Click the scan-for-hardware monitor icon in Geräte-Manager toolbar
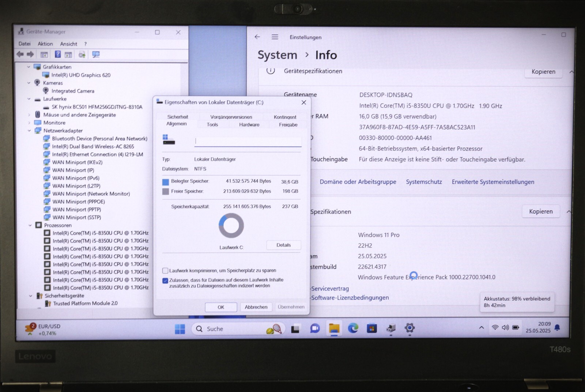Image resolution: width=585 pixels, height=392 pixels. click(96, 54)
